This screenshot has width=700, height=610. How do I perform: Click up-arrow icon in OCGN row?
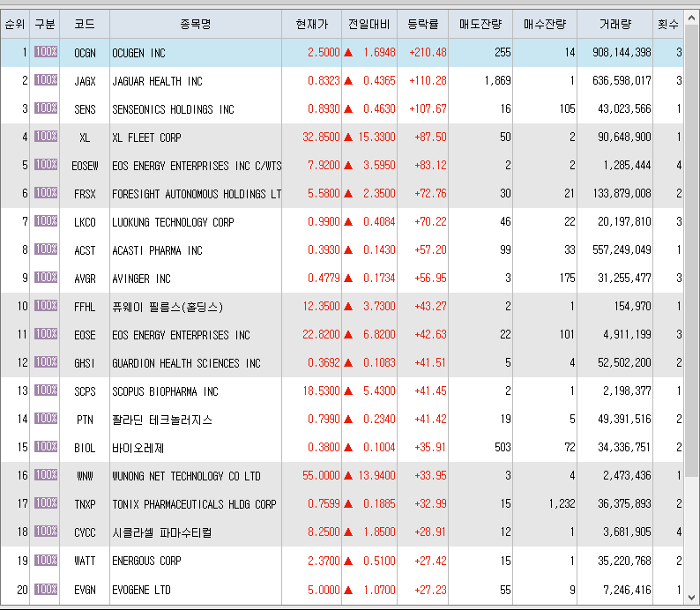pyautogui.click(x=348, y=53)
